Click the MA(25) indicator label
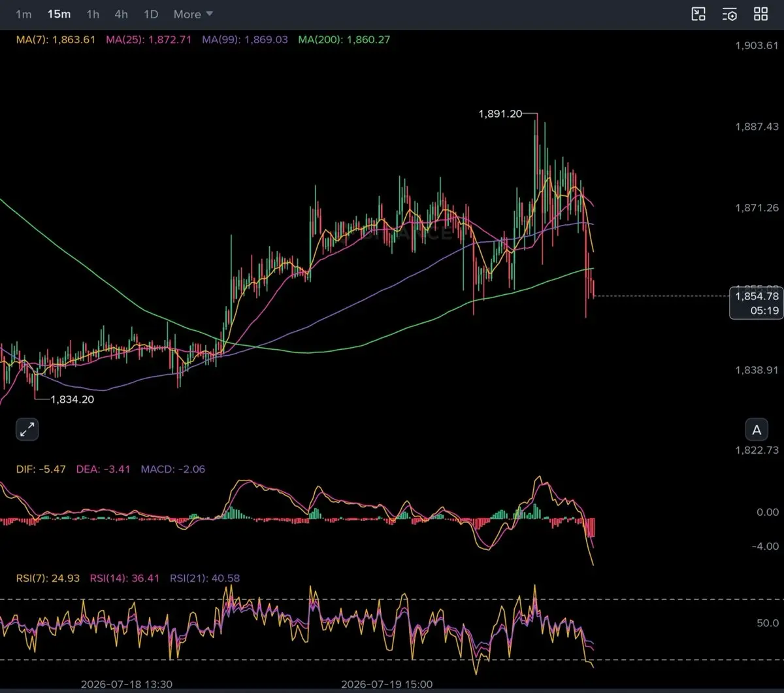Screen dimensions: 784x693 148,39
